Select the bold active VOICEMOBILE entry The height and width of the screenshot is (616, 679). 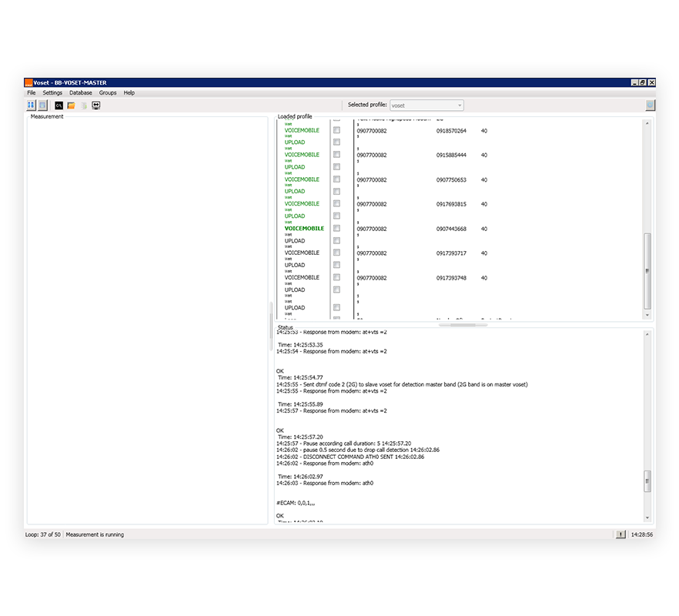(x=304, y=228)
